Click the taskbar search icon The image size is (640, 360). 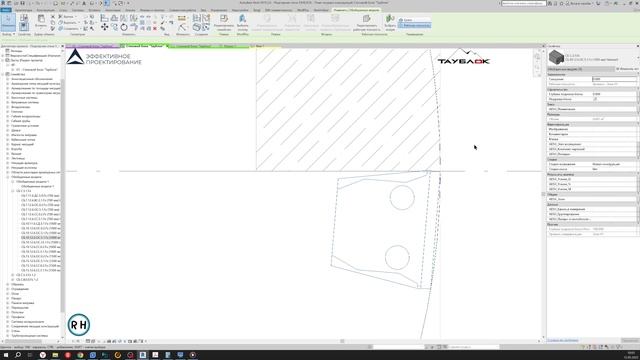pos(18,355)
